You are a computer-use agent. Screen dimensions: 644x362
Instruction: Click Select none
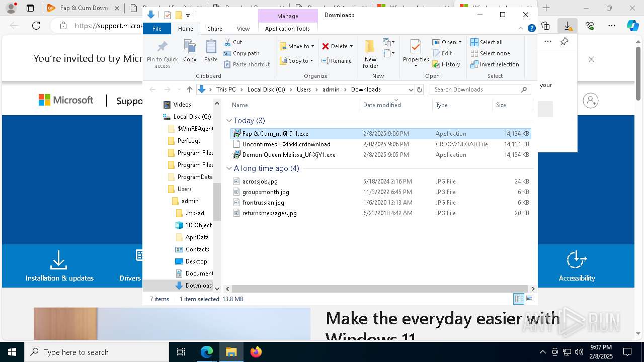tap(490, 53)
